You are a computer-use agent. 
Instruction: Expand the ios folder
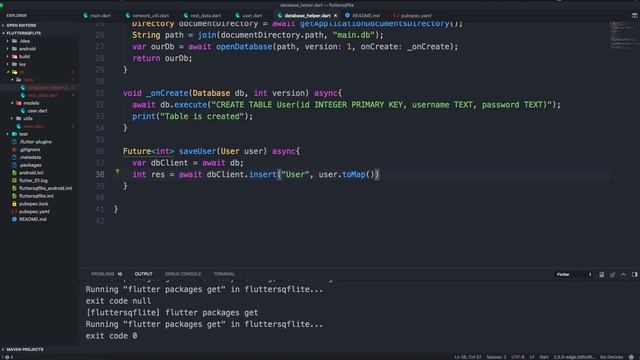coord(22,64)
